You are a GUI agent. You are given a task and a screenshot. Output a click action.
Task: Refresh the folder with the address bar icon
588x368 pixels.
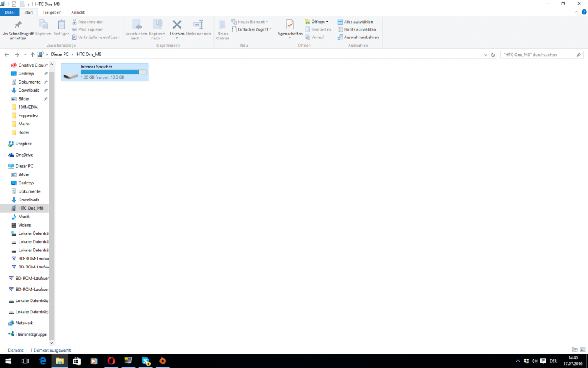pyautogui.click(x=493, y=54)
